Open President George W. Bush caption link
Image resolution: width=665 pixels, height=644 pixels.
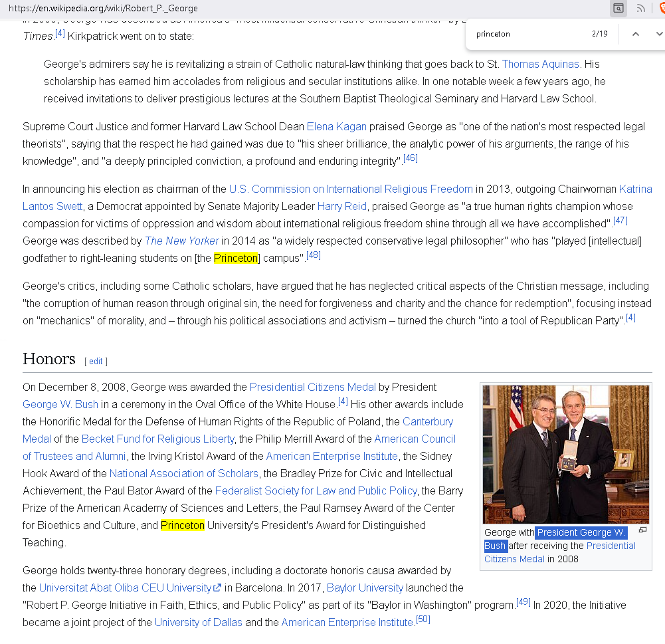[580, 532]
